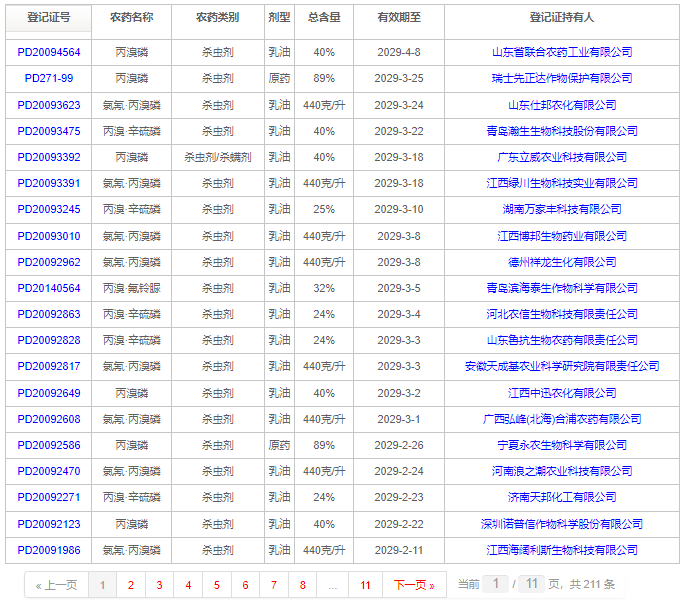Go to page 3 of results
The height and width of the screenshot is (603, 681).
coord(159,585)
